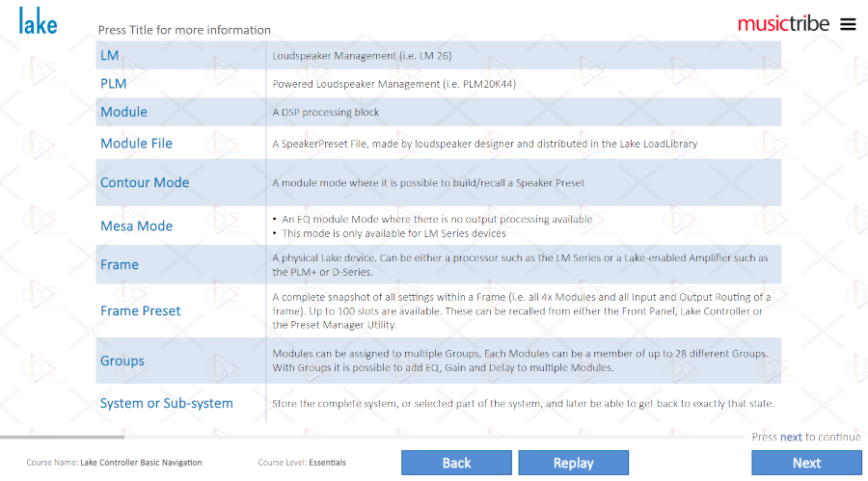
Task: Open the Frame definition
Action: 119,264
